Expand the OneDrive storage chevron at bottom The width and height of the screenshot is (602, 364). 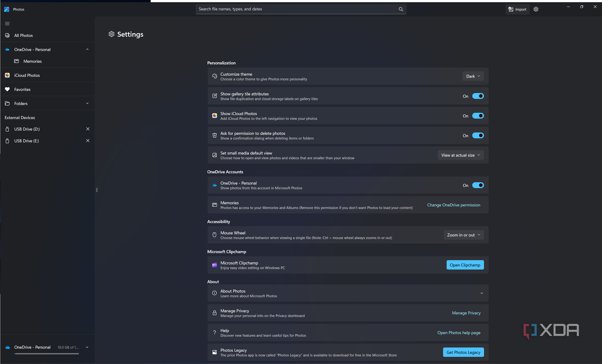[x=87, y=347]
